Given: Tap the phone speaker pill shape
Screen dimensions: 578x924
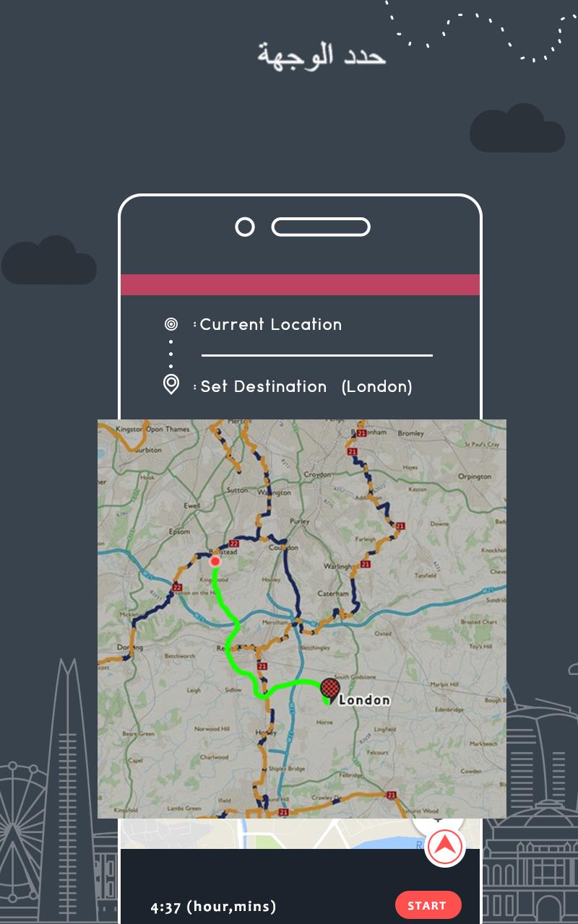Looking at the screenshot, I should [x=321, y=227].
